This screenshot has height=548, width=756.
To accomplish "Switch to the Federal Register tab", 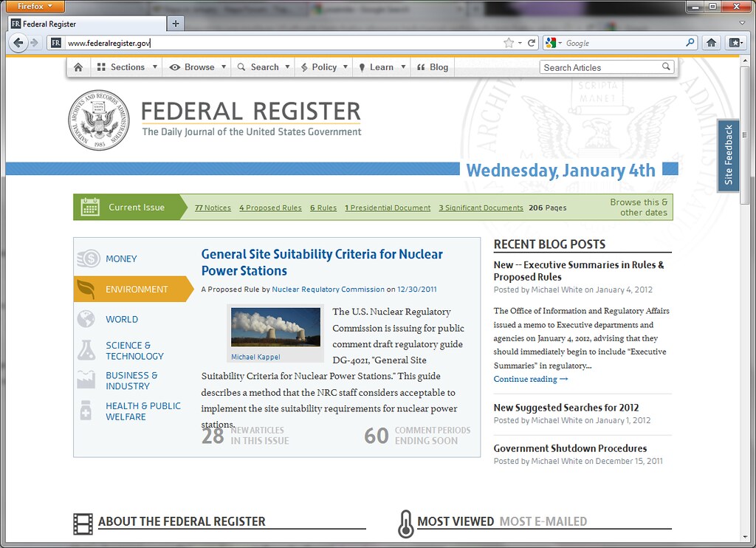I will pyautogui.click(x=87, y=24).
